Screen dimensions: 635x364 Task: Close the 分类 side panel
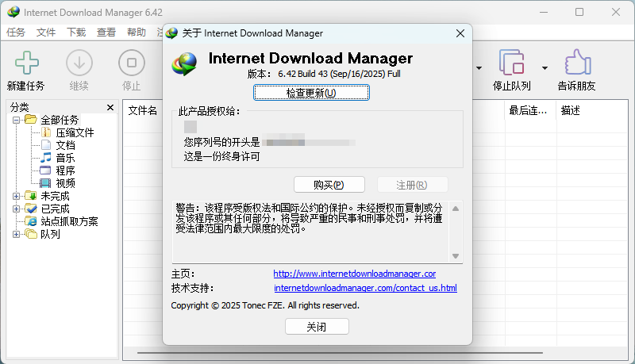[x=110, y=107]
